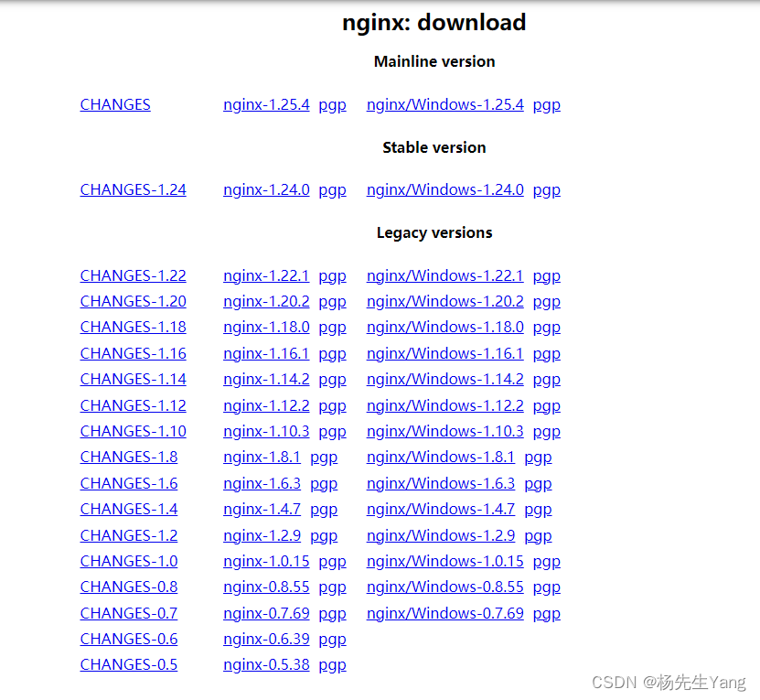Download nginx-1.25.4 source link
Viewport: 760px width, 700px height.
(x=266, y=105)
